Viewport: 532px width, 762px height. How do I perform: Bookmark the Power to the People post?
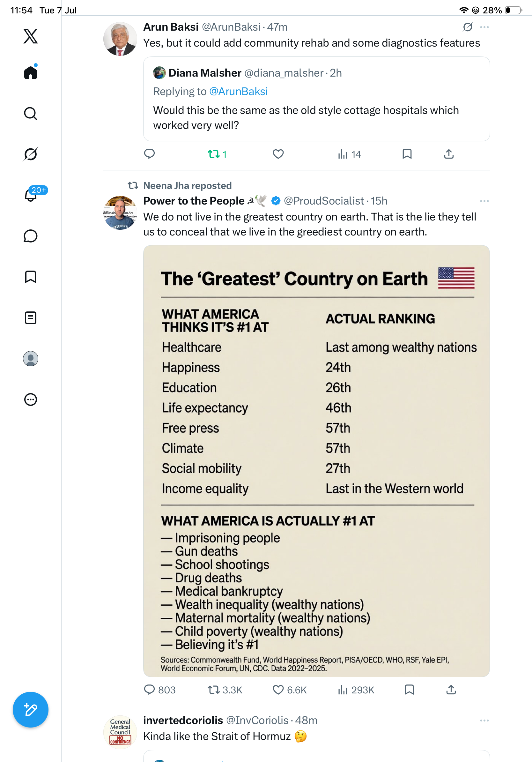409,690
